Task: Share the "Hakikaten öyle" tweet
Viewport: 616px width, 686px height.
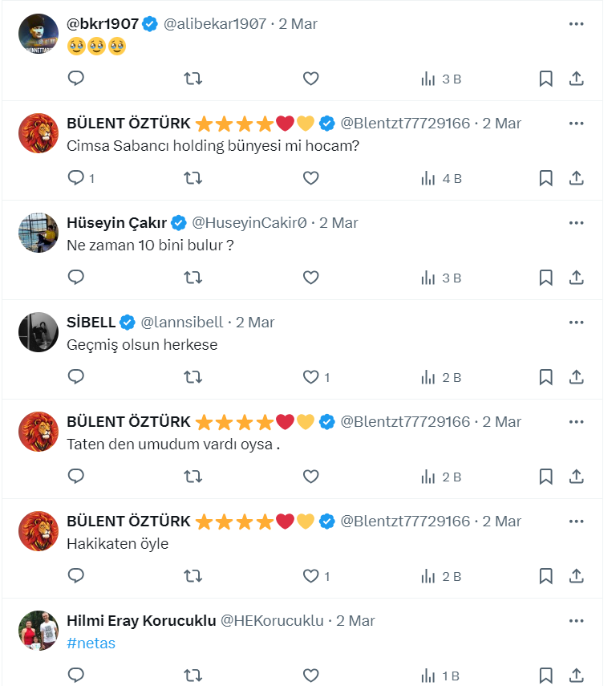Action: pyautogui.click(x=576, y=576)
